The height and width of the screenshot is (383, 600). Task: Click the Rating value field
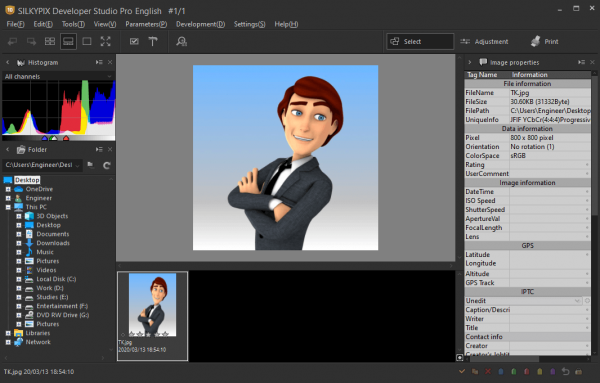pos(550,165)
